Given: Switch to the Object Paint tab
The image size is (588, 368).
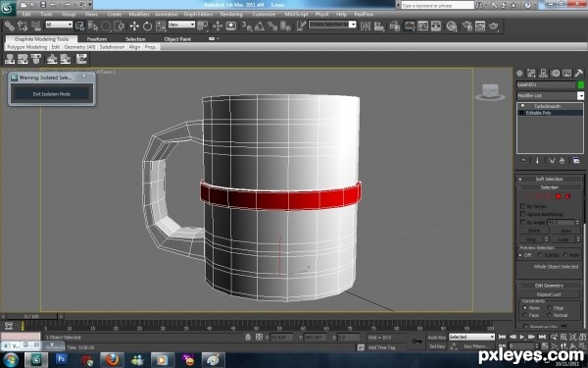Looking at the screenshot, I should (177, 39).
